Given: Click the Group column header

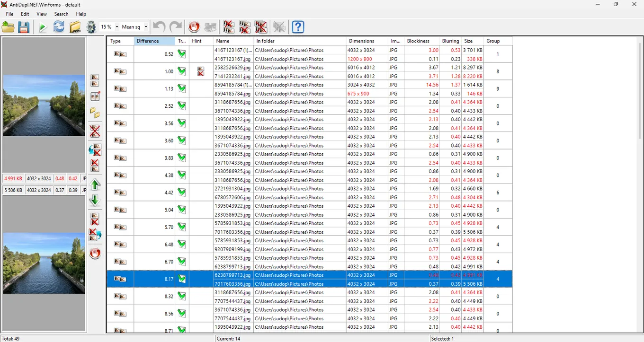Looking at the screenshot, I should click(x=497, y=41).
